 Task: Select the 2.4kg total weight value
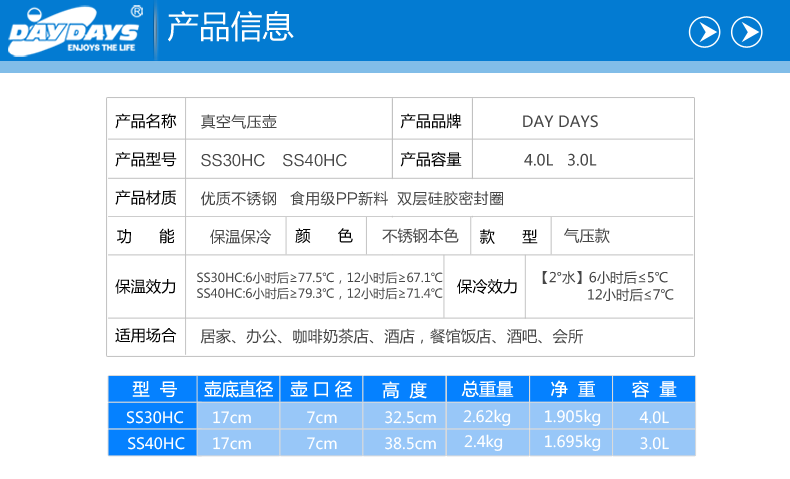tap(483, 442)
